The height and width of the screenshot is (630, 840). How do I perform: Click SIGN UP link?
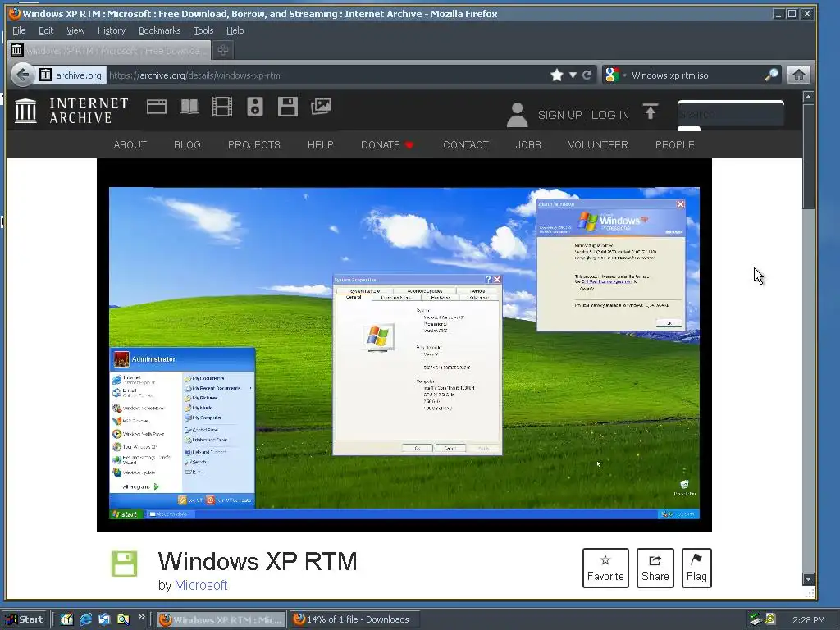pos(559,115)
